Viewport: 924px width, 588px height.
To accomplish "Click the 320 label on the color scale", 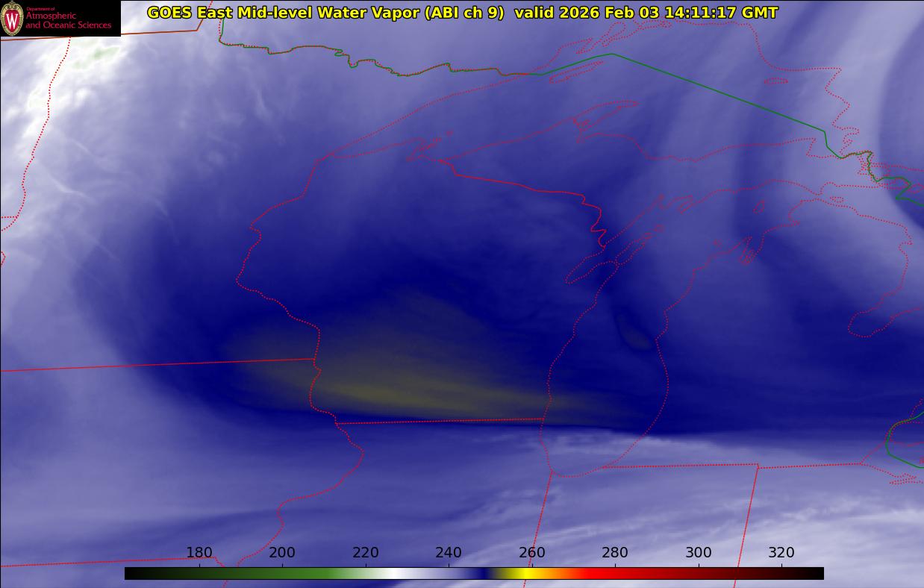I will click(781, 553).
